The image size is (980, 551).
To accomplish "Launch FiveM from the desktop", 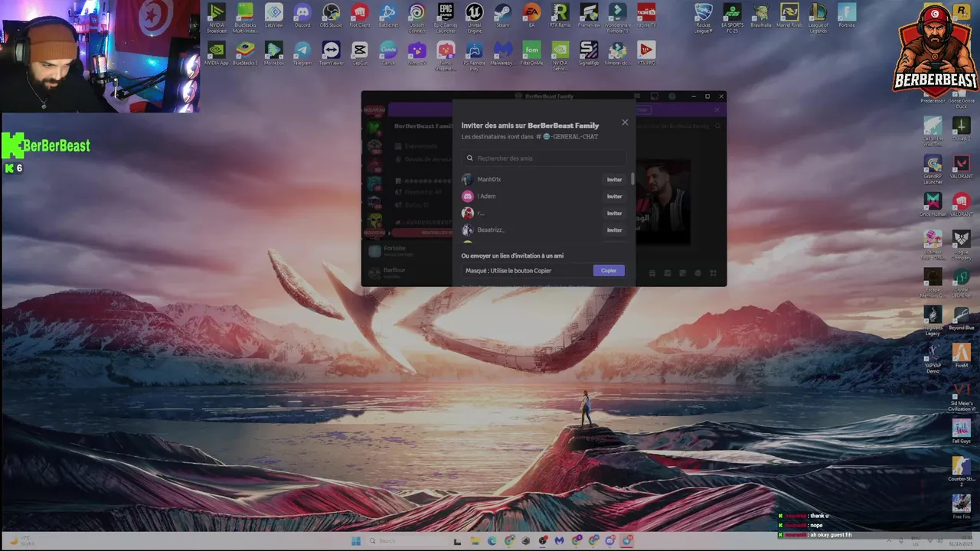I will pos(962,356).
